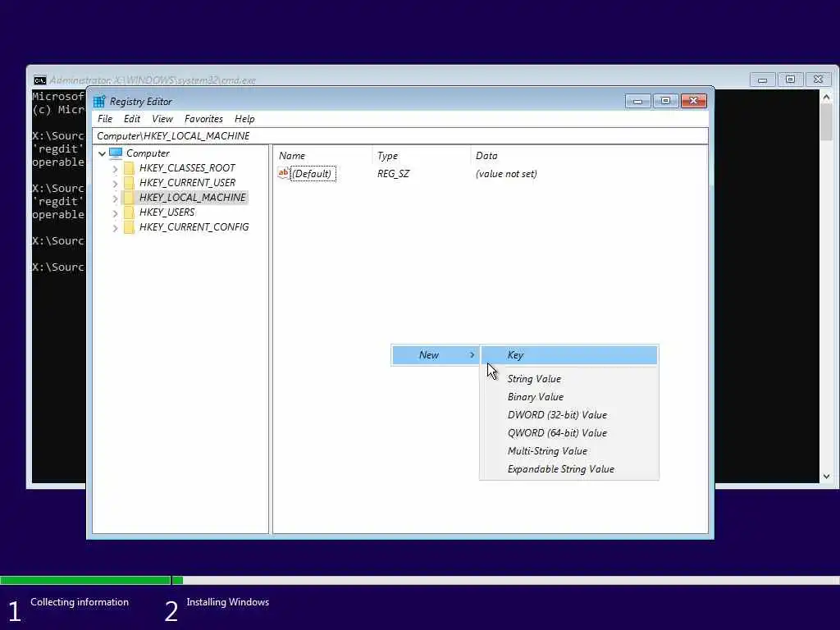Choose Binary Value from the submenu
This screenshot has height=630, width=840.
coord(569,397)
